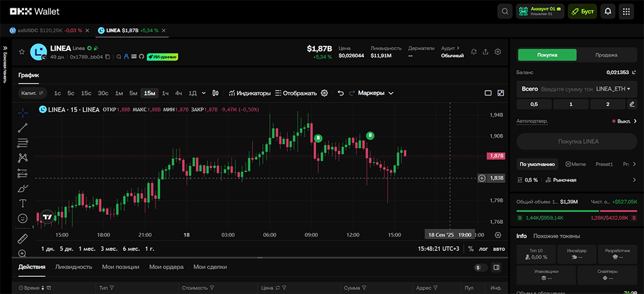Click the Буст button
644x294 pixels.
[582, 12]
